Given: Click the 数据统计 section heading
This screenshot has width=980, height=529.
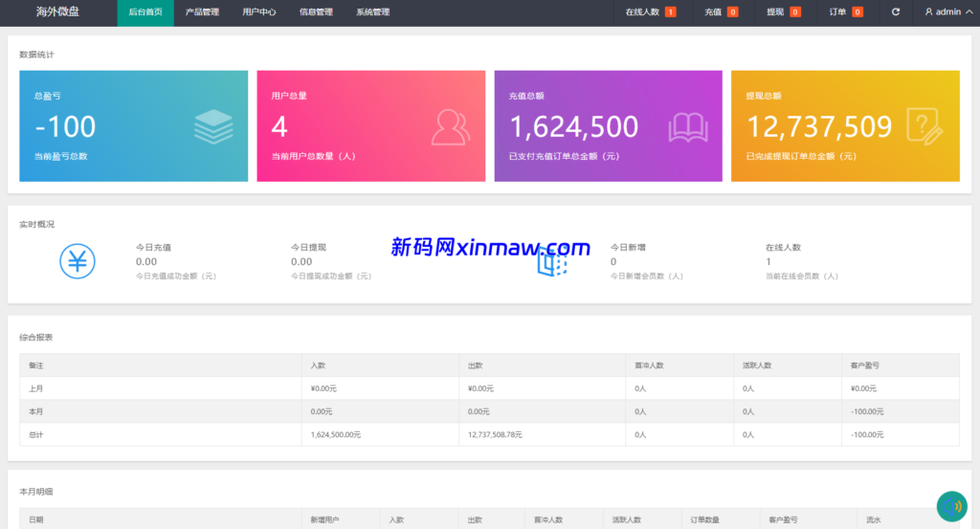Looking at the screenshot, I should tap(37, 55).
